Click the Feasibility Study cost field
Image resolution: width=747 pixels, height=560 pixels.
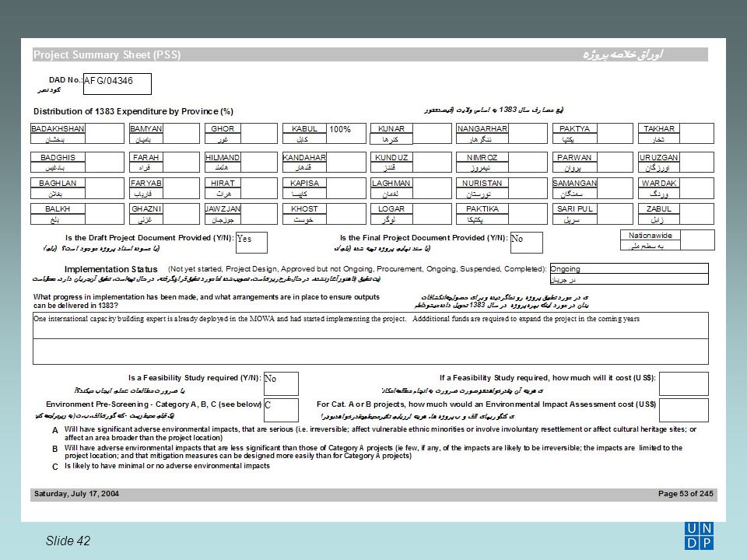click(684, 383)
